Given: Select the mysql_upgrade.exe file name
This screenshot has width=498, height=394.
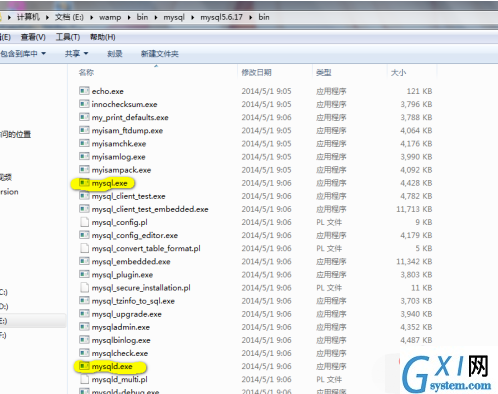Looking at the screenshot, I should [x=127, y=314].
